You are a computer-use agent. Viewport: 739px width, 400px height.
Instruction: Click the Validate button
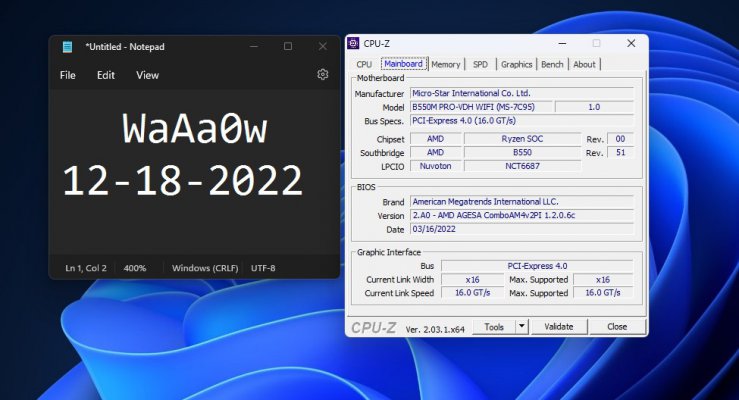(x=559, y=327)
